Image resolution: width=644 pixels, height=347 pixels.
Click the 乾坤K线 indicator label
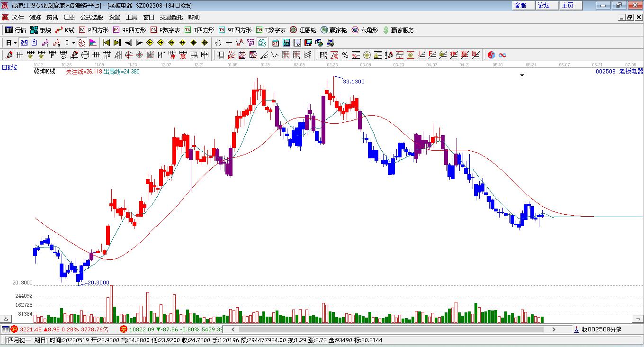tap(45, 72)
